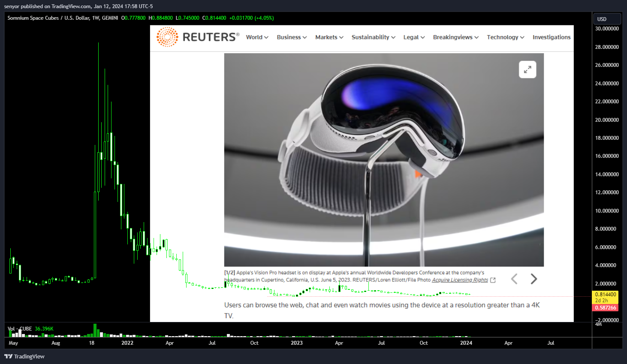Click the 'senyor published on TradingView.com' header text
This screenshot has height=364, width=627.
click(x=78, y=6)
